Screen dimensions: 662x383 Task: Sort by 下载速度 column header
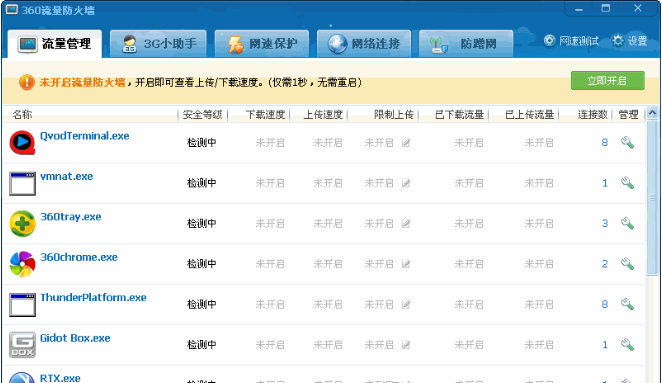click(x=265, y=114)
